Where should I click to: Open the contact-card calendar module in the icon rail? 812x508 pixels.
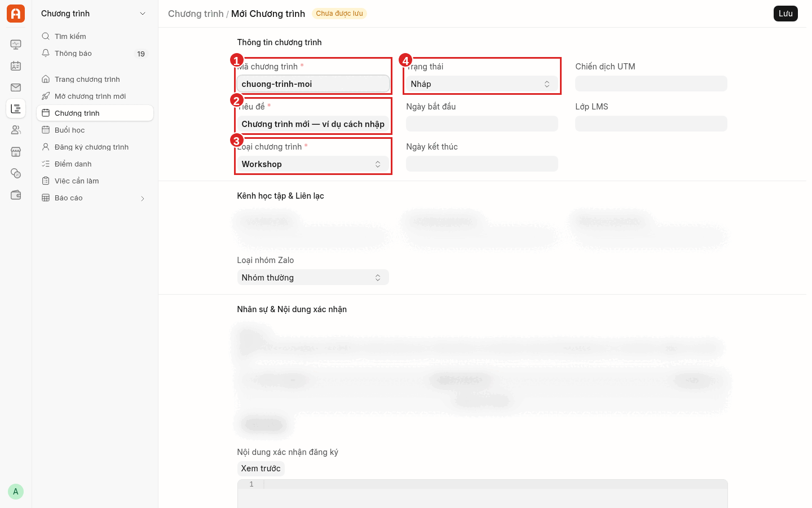coord(16,66)
